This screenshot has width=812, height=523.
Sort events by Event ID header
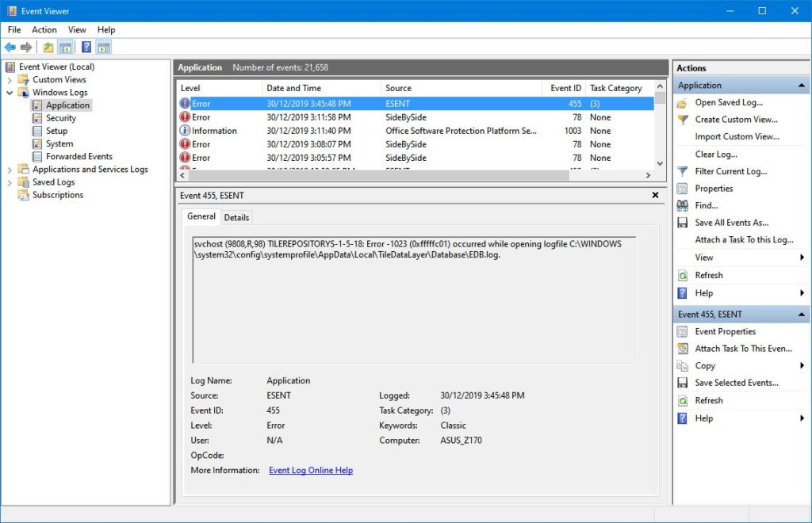[x=564, y=89]
